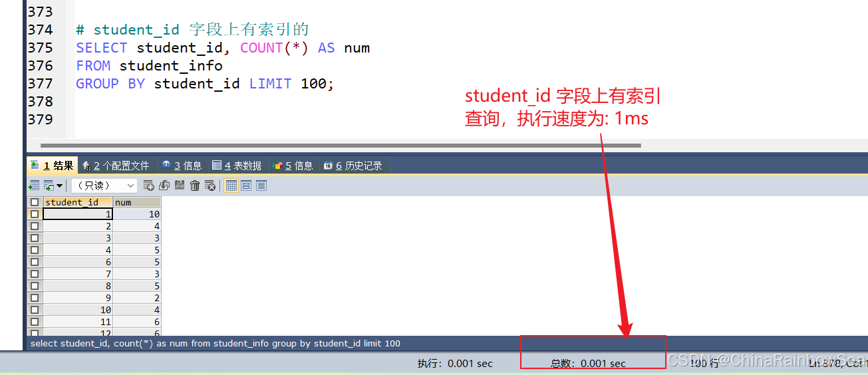Click the export result set icon
Image resolution: width=868 pixels, height=375 pixels.
point(34,186)
